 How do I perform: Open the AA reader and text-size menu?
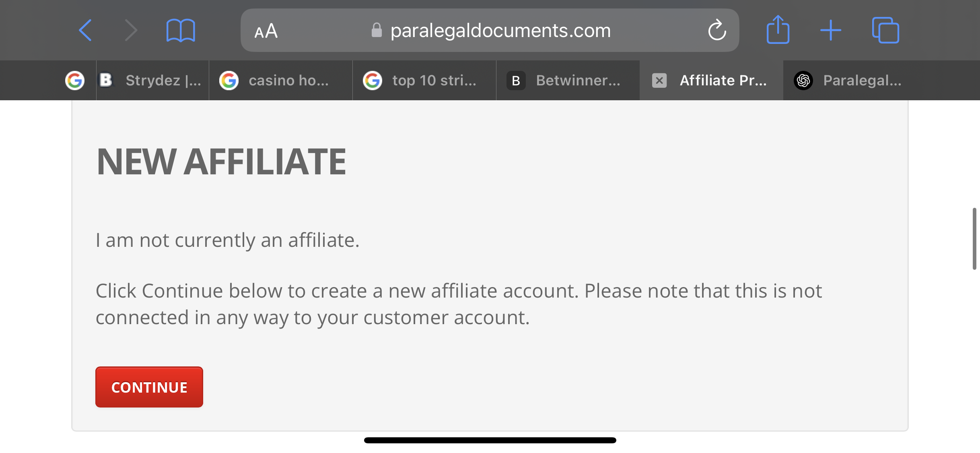(266, 31)
